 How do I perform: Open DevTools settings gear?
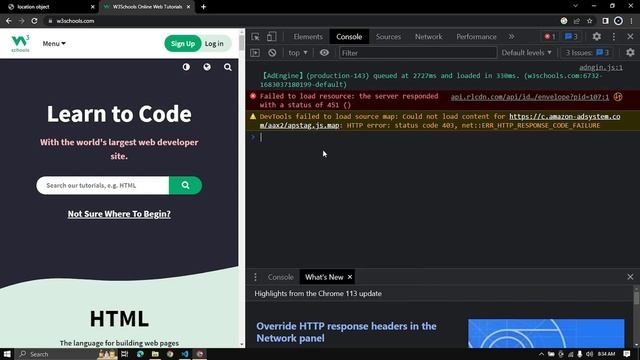pos(597,37)
